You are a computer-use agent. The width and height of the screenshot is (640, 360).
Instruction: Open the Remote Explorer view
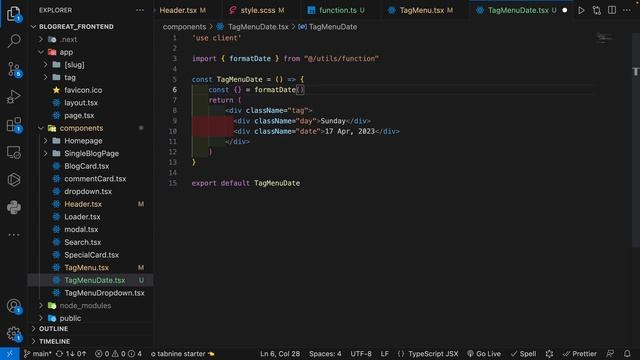14,153
